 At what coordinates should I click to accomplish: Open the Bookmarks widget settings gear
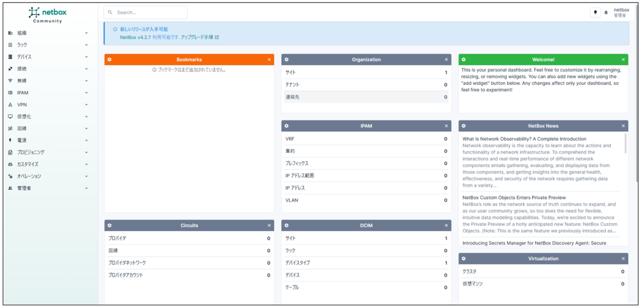coord(109,60)
